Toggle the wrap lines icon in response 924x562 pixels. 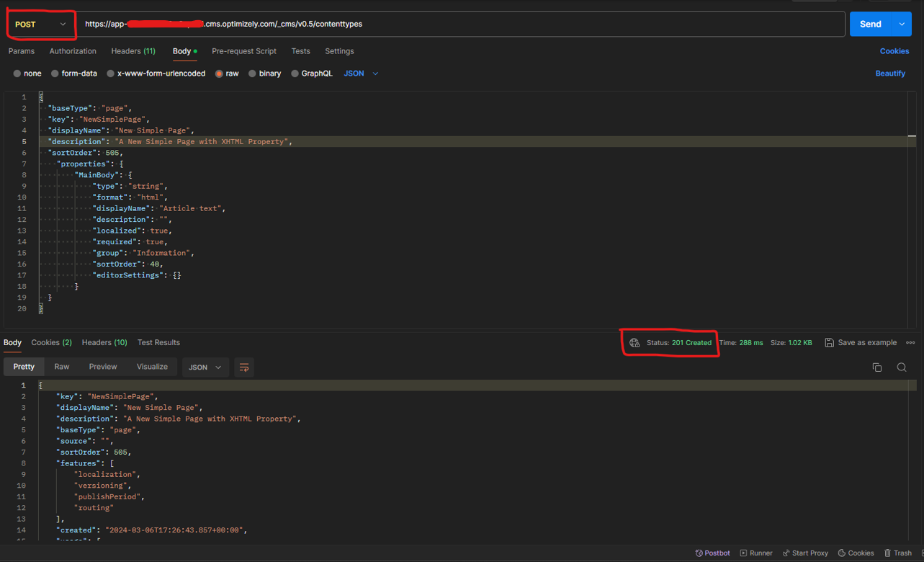[244, 367]
